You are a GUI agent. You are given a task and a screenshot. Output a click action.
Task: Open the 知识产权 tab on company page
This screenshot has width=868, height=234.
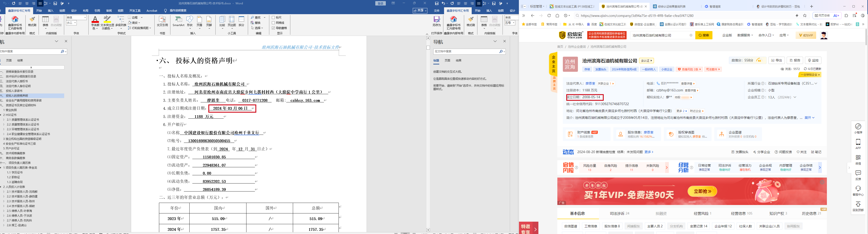778,213
